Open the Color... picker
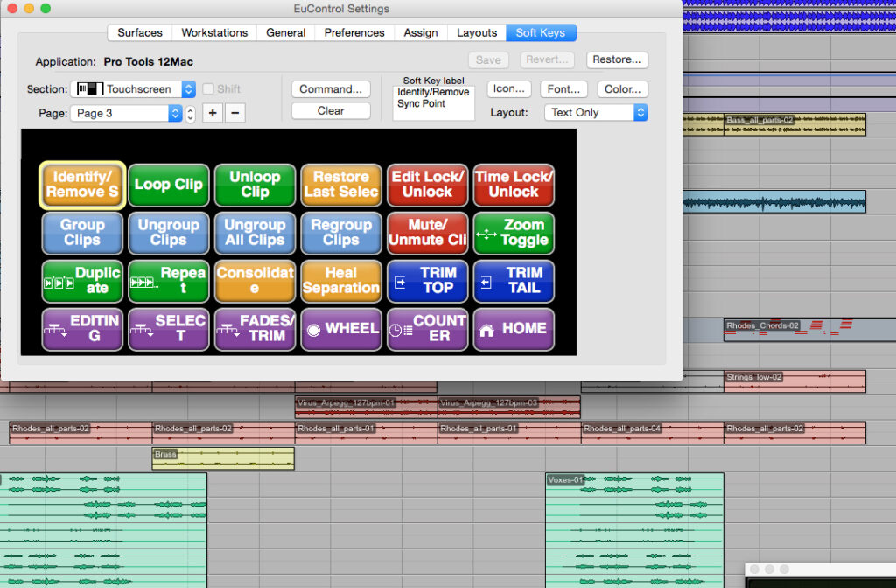Screen dimensions: 896x588 click(x=623, y=89)
